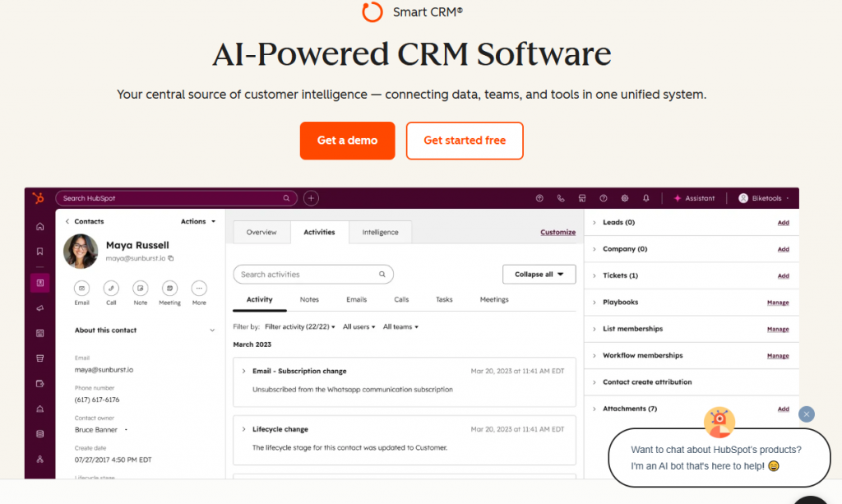Open the marketplace icon in top bar
Screen dimensions: 842x504
tap(582, 198)
